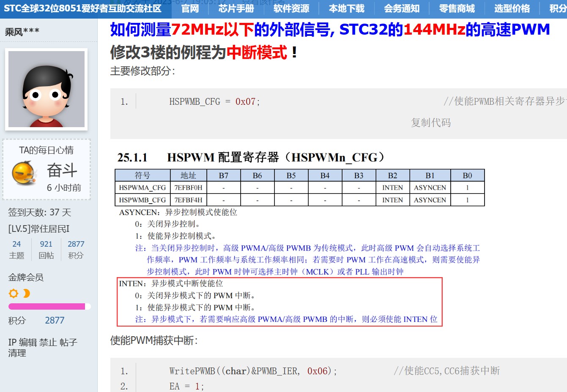Screen dimensions: 567x392
Task: Open the 本地下载 menu item
Action: tap(347, 8)
